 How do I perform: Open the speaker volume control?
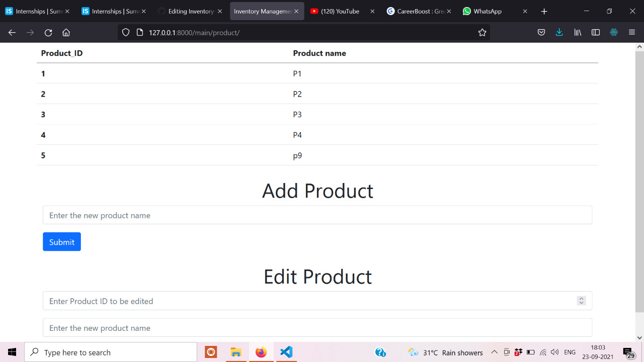(554, 352)
